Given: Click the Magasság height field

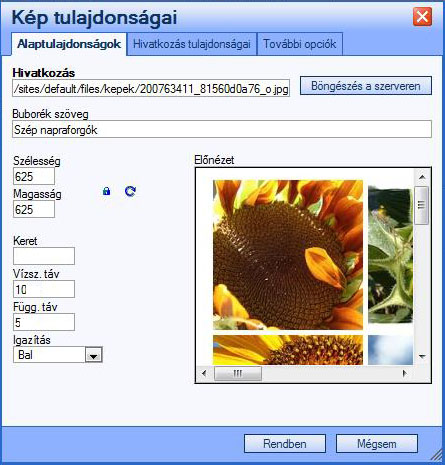Looking at the screenshot, I should [34, 209].
